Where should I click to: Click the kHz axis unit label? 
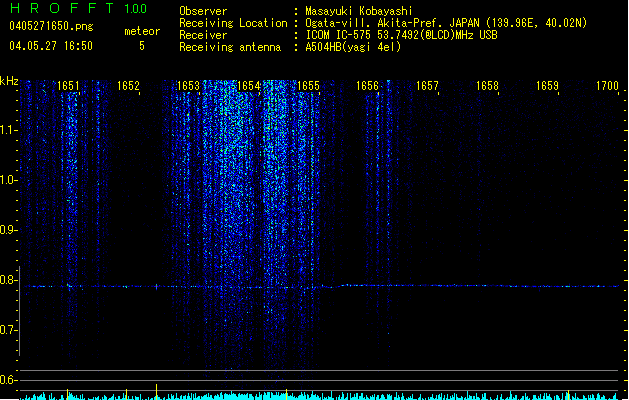(x=9, y=81)
